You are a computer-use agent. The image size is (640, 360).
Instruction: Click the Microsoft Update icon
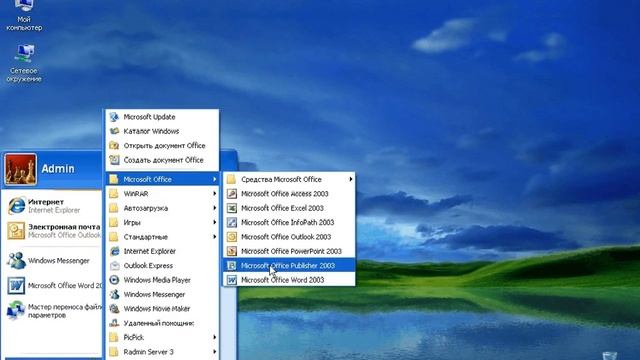click(x=114, y=117)
